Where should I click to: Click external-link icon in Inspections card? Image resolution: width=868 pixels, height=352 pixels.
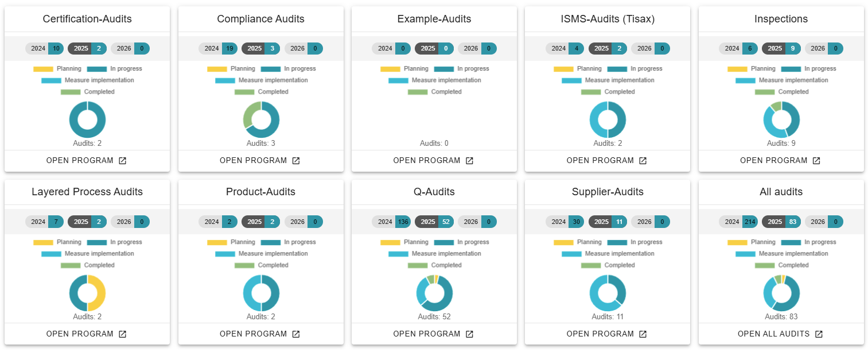(x=816, y=161)
